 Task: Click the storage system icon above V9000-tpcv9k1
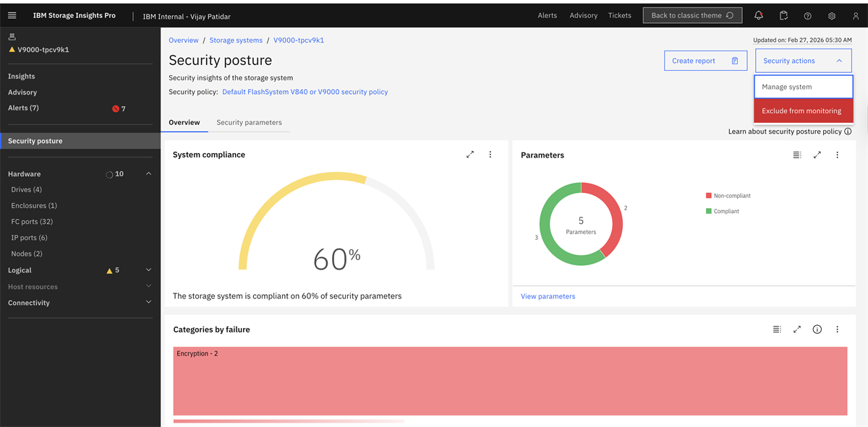[12, 36]
